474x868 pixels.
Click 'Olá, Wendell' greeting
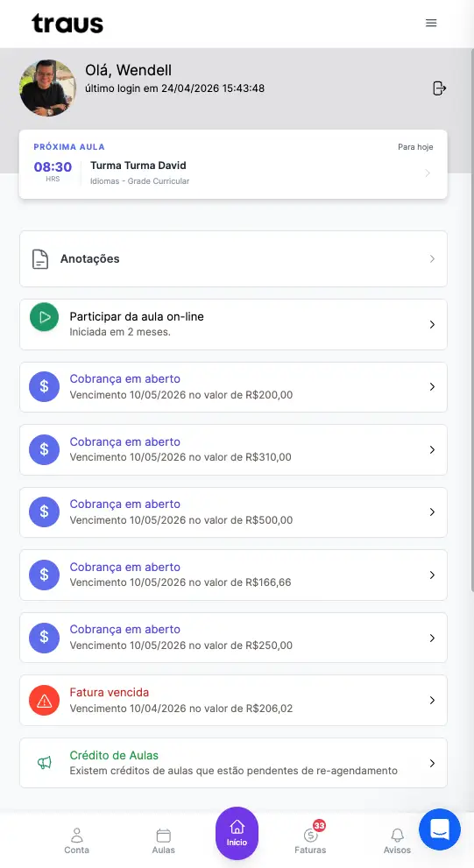point(128,70)
